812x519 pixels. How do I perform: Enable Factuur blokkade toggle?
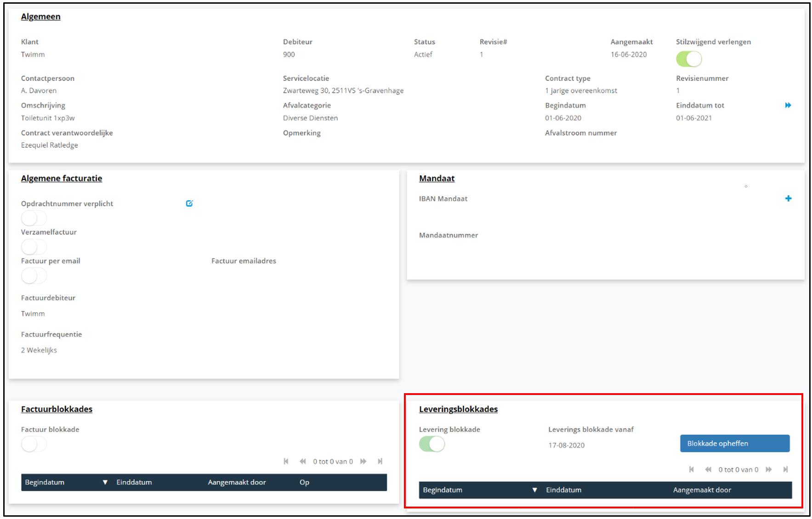(x=34, y=444)
